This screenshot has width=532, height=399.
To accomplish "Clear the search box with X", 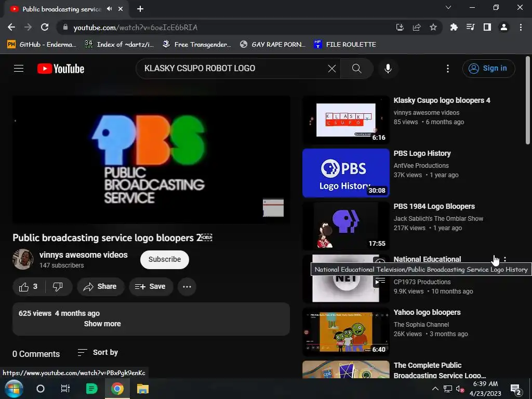I will coord(332,69).
